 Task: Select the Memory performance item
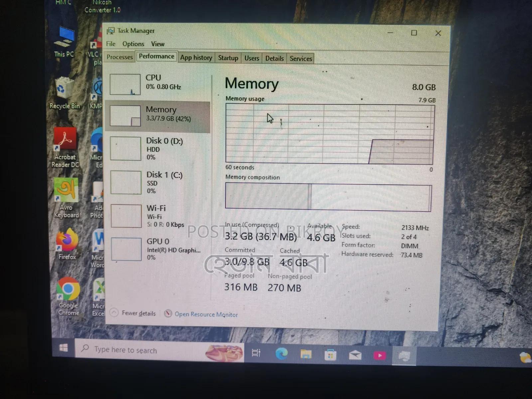pyautogui.click(x=158, y=117)
